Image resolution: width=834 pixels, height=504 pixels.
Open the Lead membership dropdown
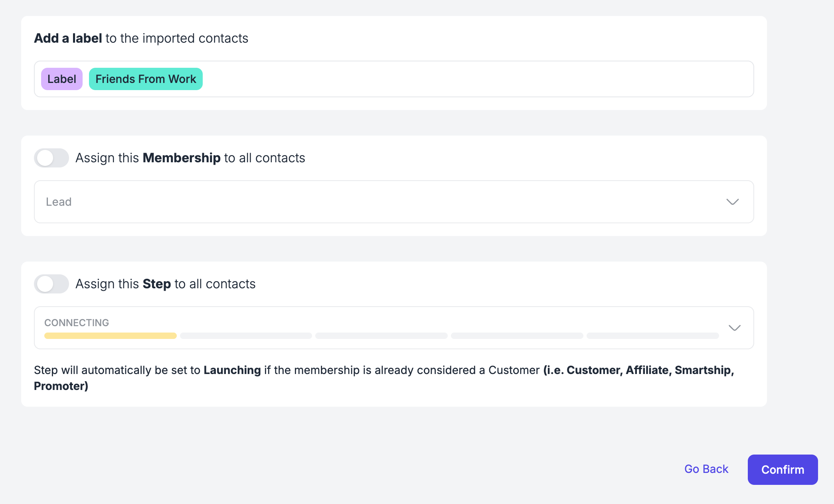[383, 202]
